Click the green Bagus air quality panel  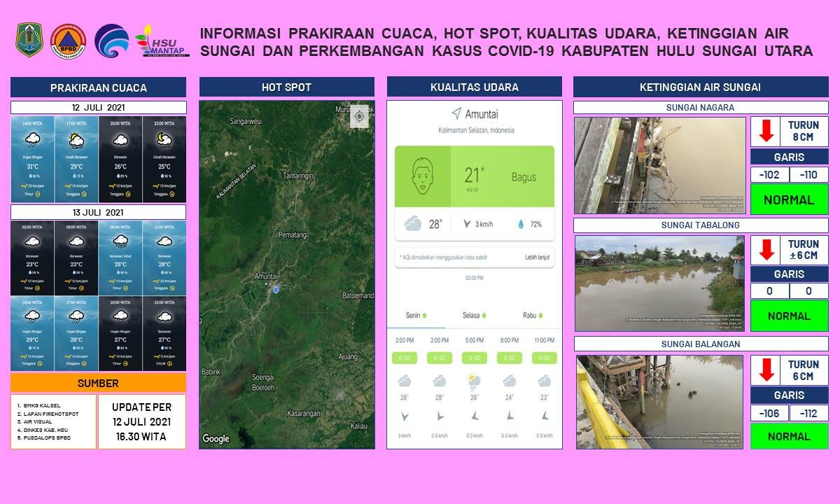[502, 176]
